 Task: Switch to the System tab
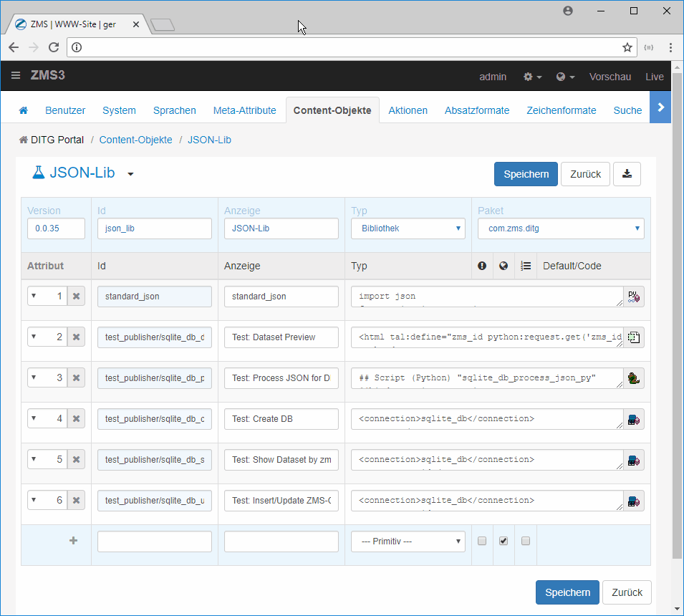pos(119,110)
